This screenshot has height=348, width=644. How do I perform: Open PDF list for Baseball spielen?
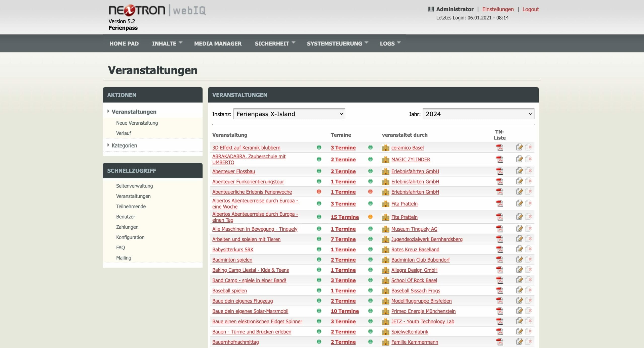tap(500, 291)
